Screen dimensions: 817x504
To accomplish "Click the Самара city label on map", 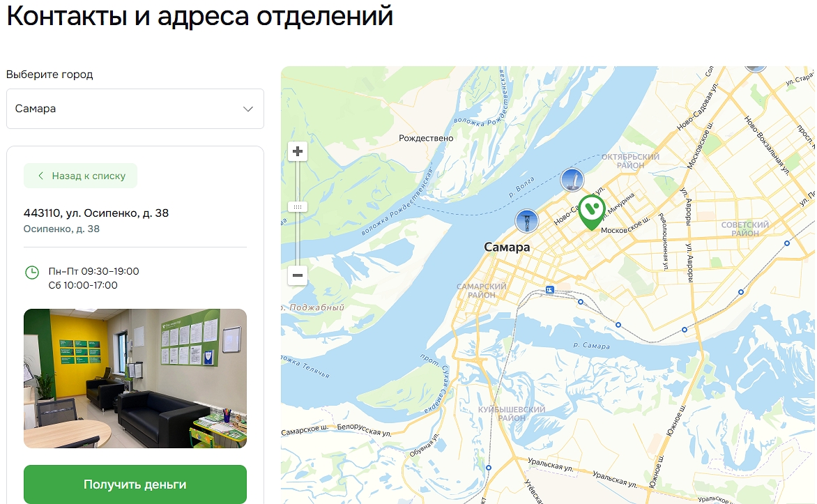I will pyautogui.click(x=507, y=247).
